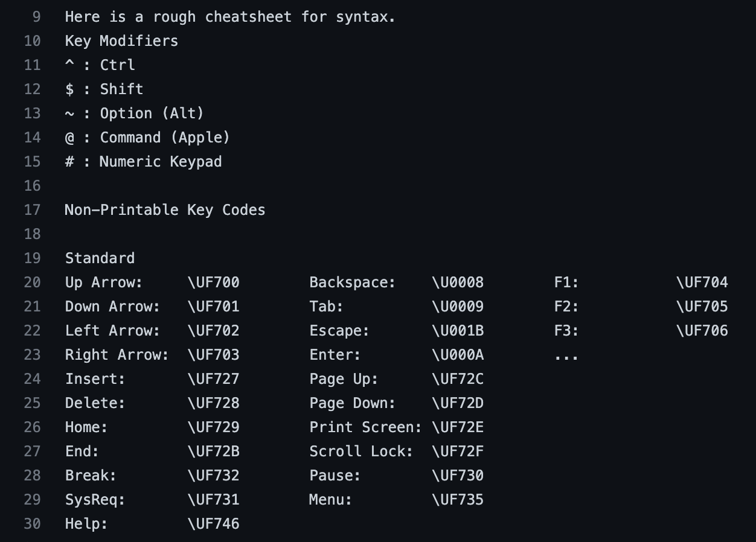Click the Help code \UF746
Image resolution: width=756 pixels, height=542 pixels.
(x=214, y=524)
